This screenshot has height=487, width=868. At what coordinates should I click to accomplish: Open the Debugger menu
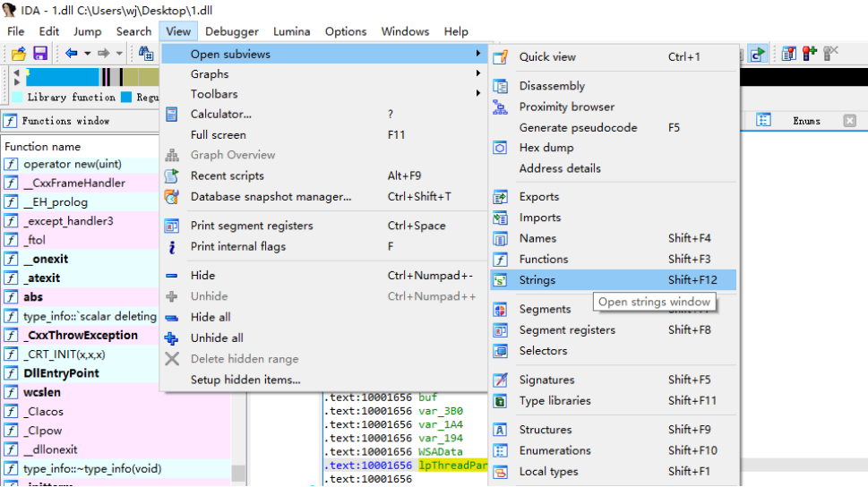click(232, 31)
